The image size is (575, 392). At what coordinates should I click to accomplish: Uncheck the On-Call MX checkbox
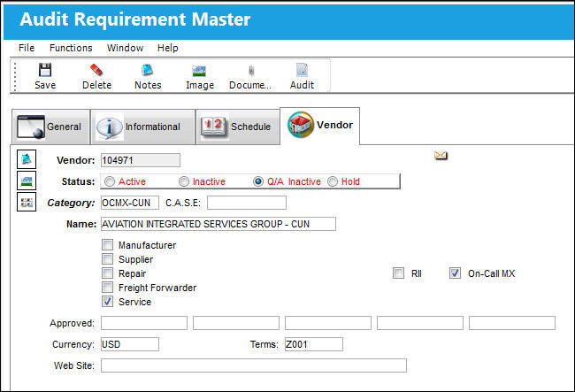455,273
